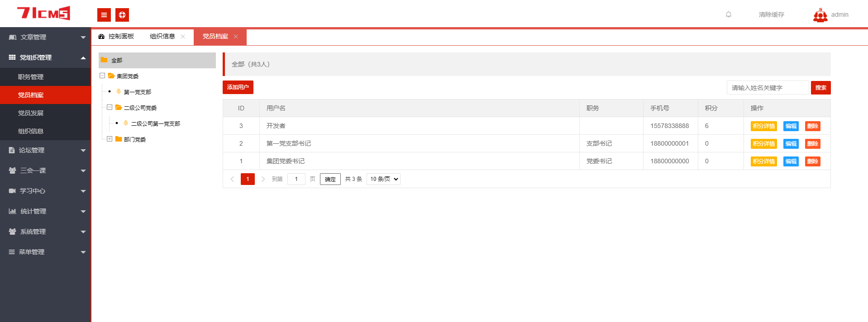Click the admin avatar icon
Screen dimensions: 868x322
pyautogui.click(x=820, y=15)
